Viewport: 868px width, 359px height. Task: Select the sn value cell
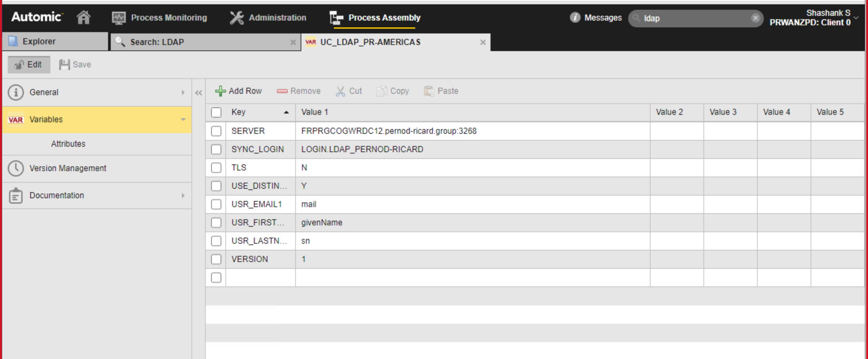[472, 241]
